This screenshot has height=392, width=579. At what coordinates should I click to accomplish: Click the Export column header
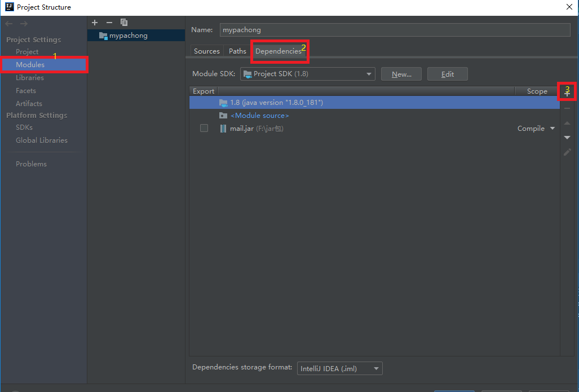[x=204, y=91]
